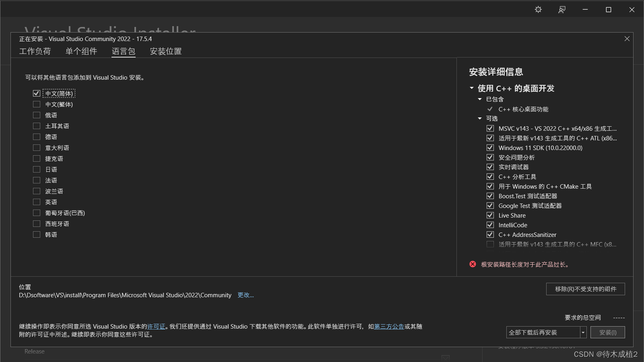Open the installer settings gear icon
This screenshot has height=362, width=644.
click(538, 10)
